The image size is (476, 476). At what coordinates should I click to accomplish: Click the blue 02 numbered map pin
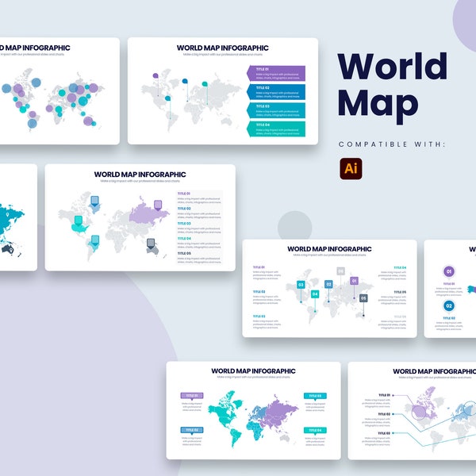point(328,284)
